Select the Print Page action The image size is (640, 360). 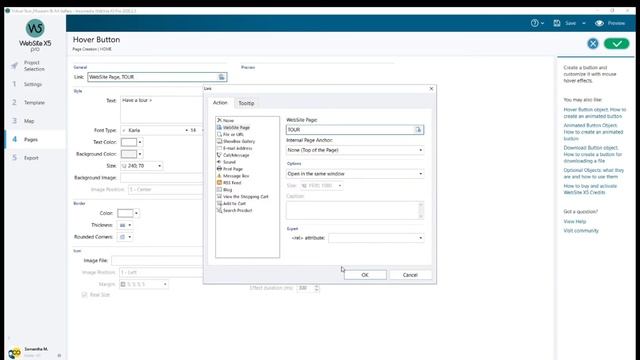tap(230, 169)
